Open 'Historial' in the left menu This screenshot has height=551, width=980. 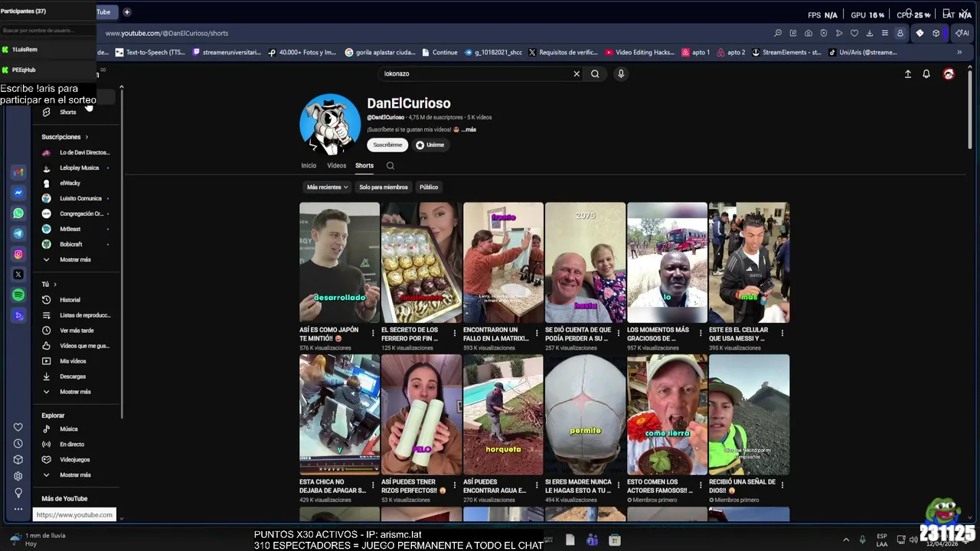tap(70, 300)
